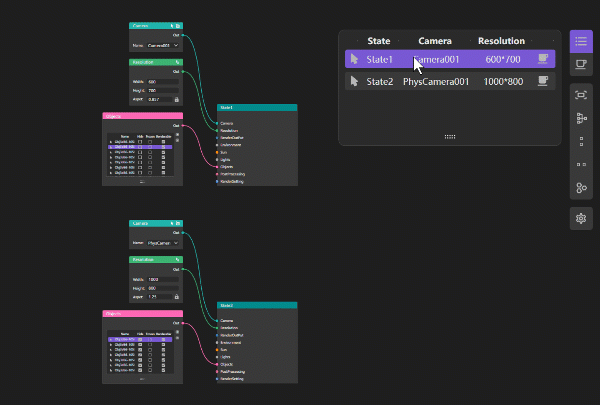Toggle aspect lock on lower Resolution node

pos(177,297)
